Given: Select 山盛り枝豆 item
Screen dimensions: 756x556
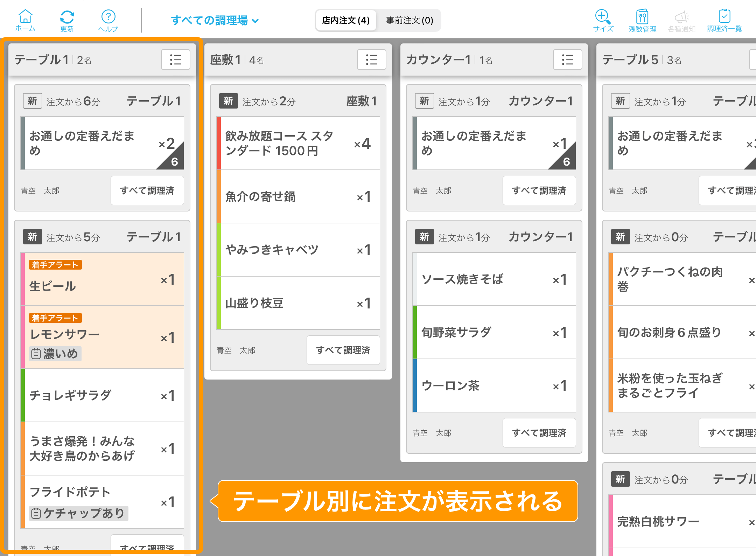Looking at the screenshot, I should click(298, 303).
